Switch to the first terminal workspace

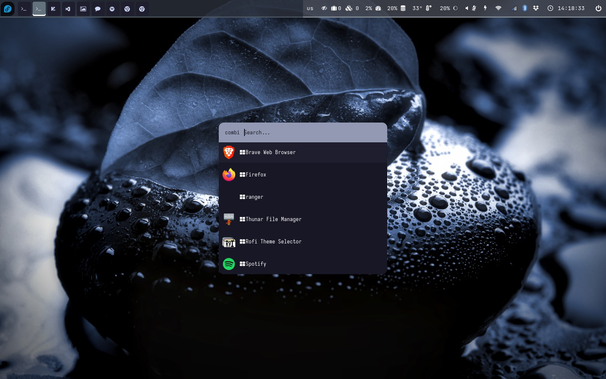tap(24, 8)
